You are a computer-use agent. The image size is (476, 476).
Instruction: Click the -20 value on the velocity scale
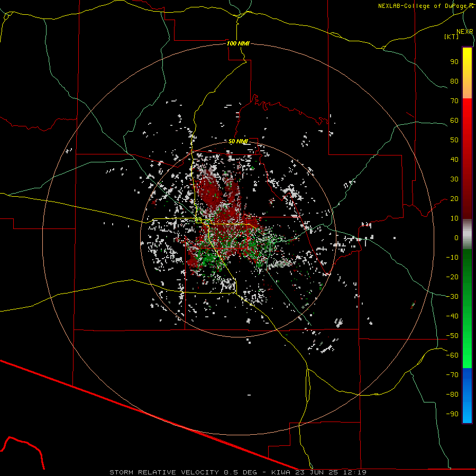(x=452, y=277)
